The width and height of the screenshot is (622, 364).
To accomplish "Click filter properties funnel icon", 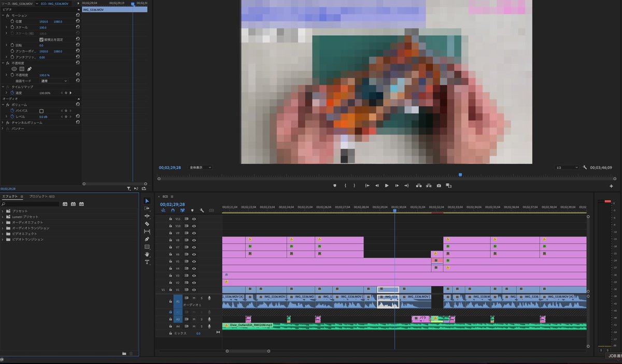I will tap(129, 189).
